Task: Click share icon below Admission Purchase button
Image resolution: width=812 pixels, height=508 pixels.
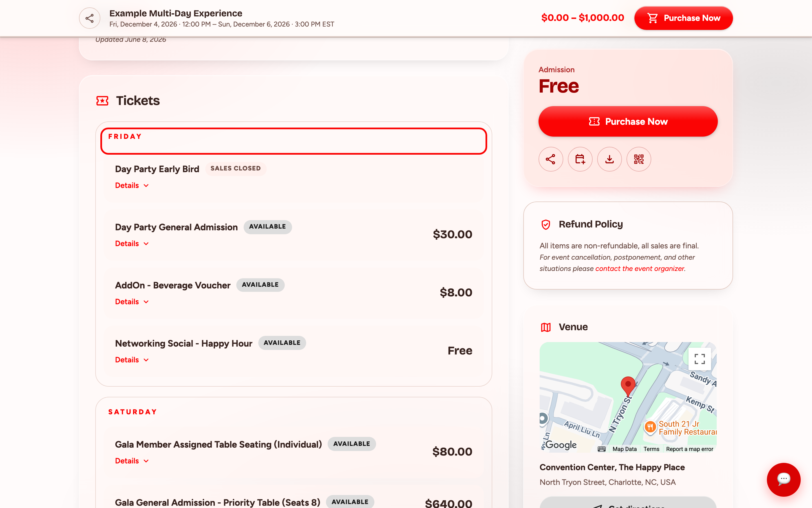Action: (x=551, y=159)
